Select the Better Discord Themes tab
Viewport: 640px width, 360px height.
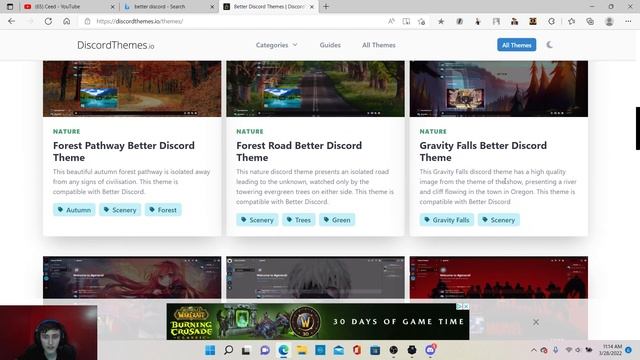point(269,7)
